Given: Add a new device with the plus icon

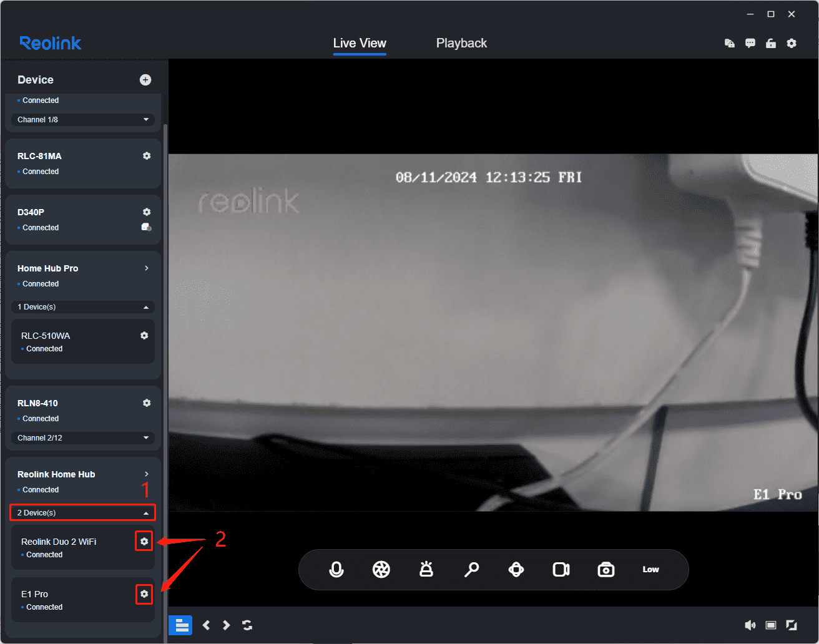Looking at the screenshot, I should 145,79.
